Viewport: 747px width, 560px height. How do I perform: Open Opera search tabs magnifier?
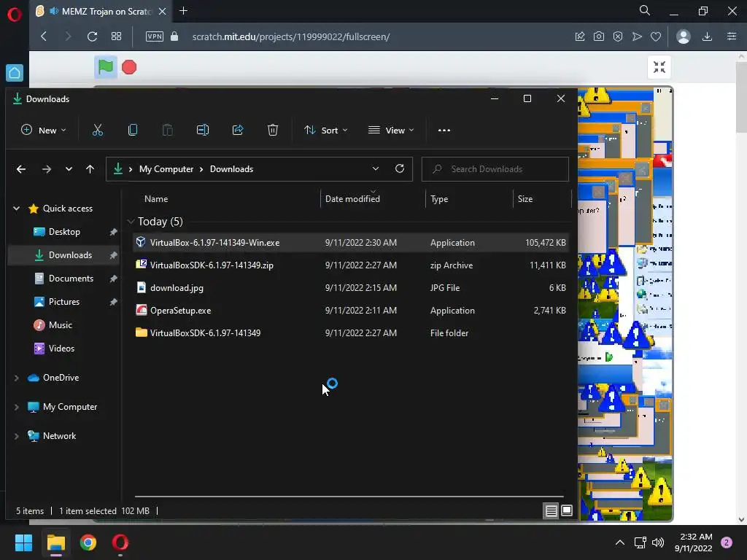point(645,10)
